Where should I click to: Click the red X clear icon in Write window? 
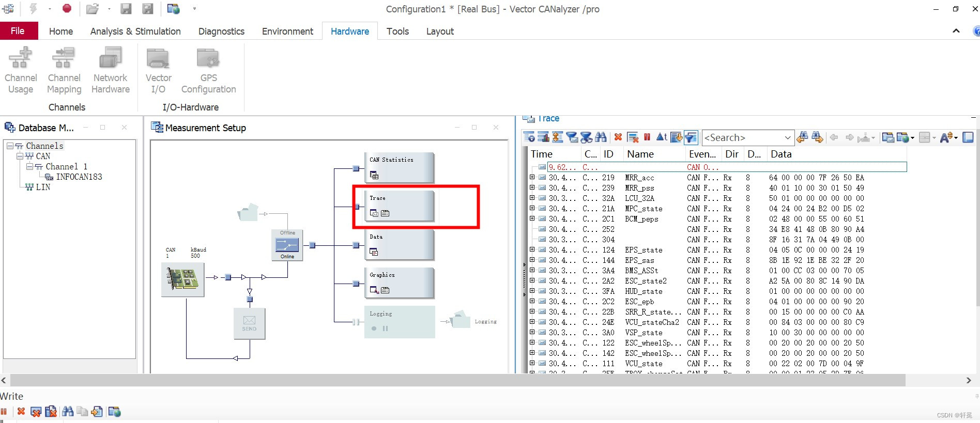click(x=21, y=412)
